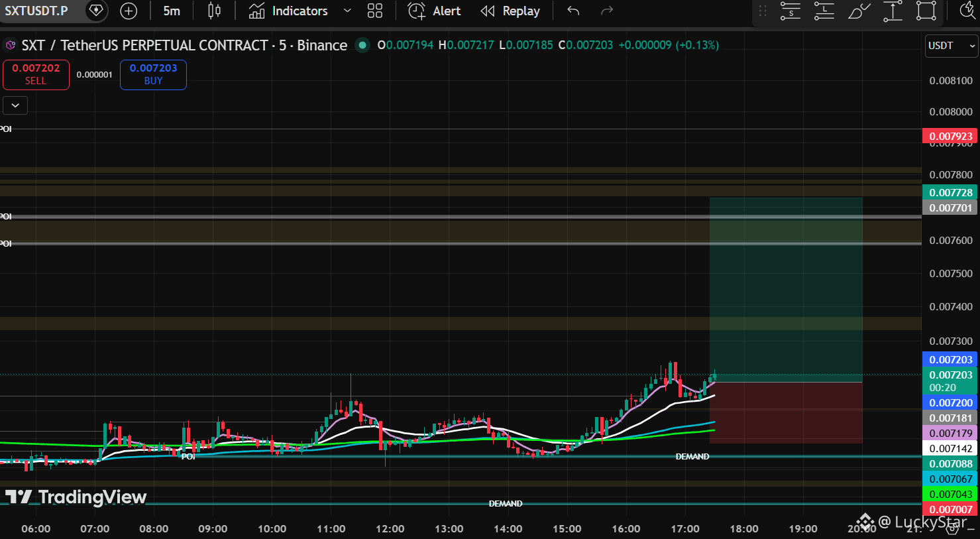This screenshot has height=539, width=980.
Task: Open the 5m interval selector
Action: (x=172, y=11)
